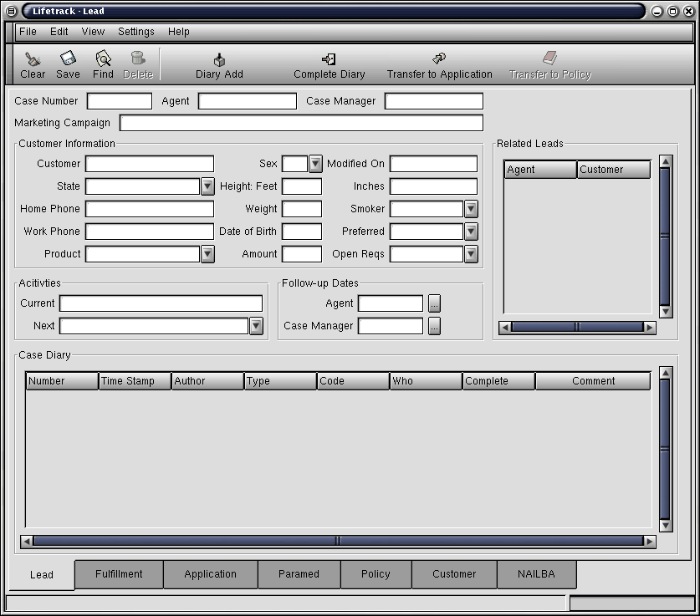Expand the Product dropdown arrow
This screenshot has height=616, width=700.
tap(207, 254)
